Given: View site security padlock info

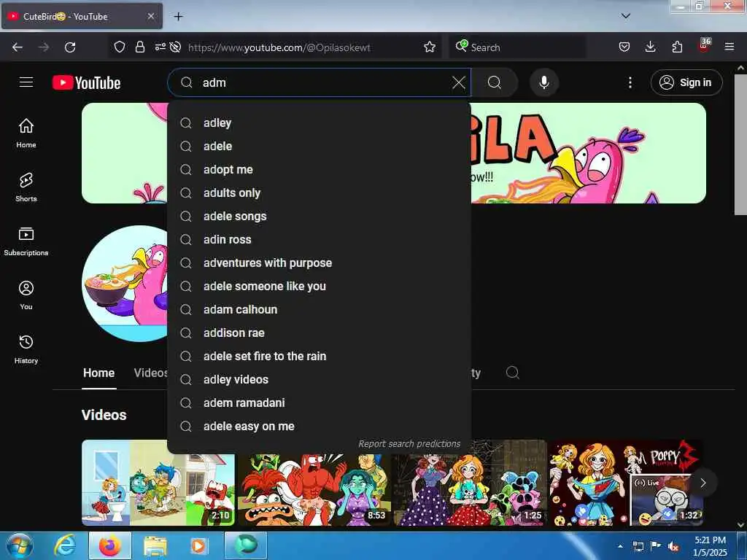Looking at the screenshot, I should tap(139, 47).
